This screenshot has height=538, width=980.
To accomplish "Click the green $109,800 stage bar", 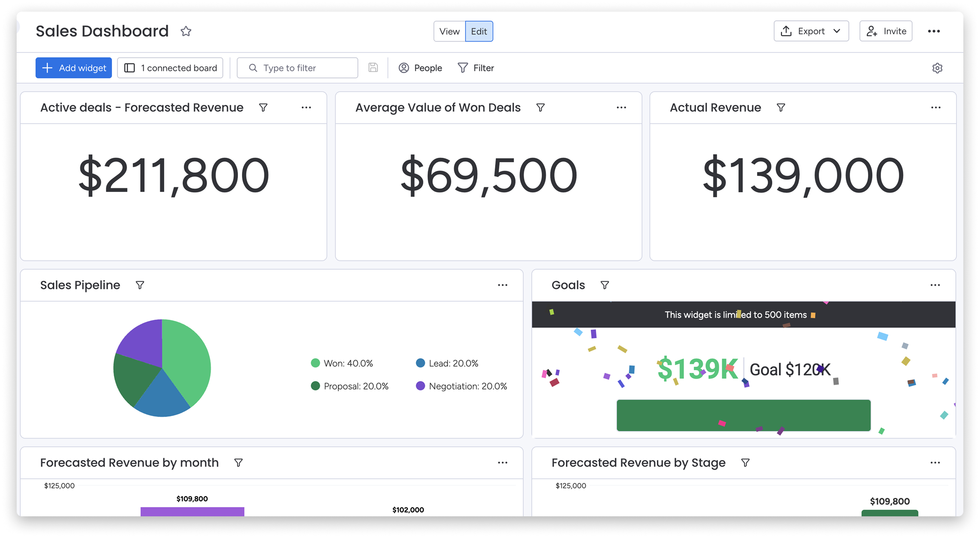I will coord(889,513).
